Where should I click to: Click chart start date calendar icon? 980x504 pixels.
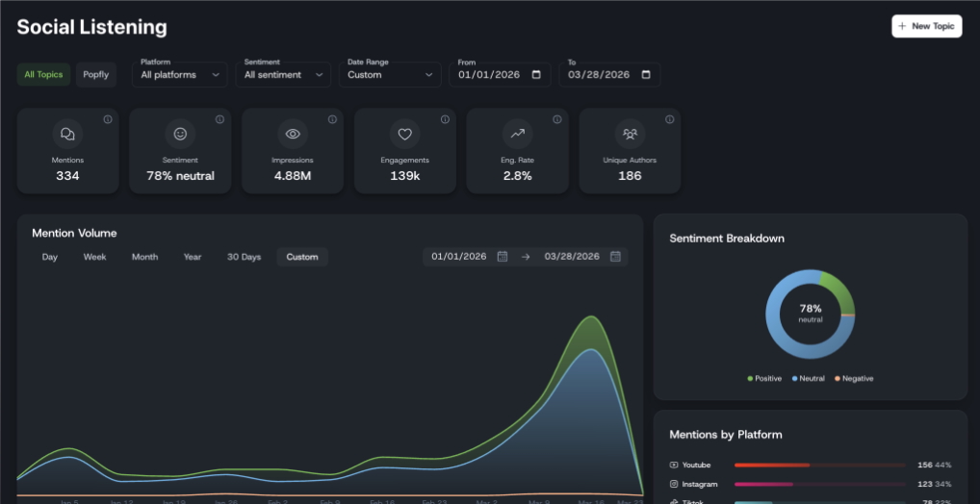point(502,256)
